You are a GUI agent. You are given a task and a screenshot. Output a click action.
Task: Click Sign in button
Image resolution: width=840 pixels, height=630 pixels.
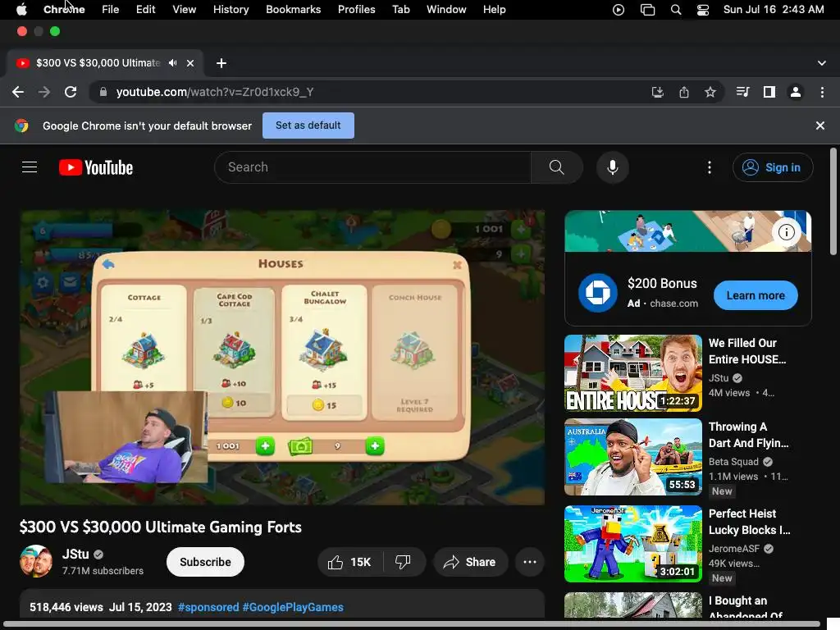[773, 167]
